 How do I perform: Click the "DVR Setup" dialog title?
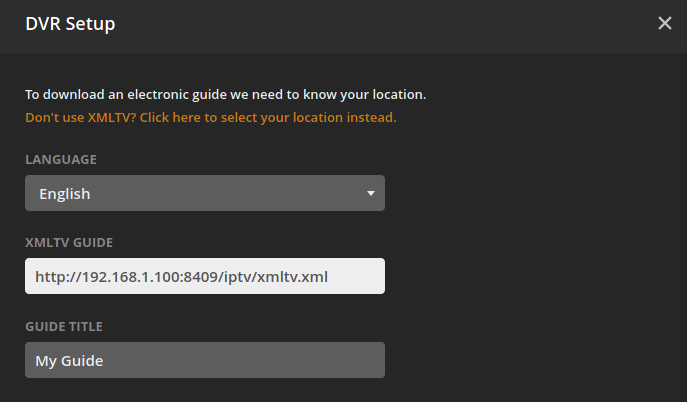[x=70, y=24]
